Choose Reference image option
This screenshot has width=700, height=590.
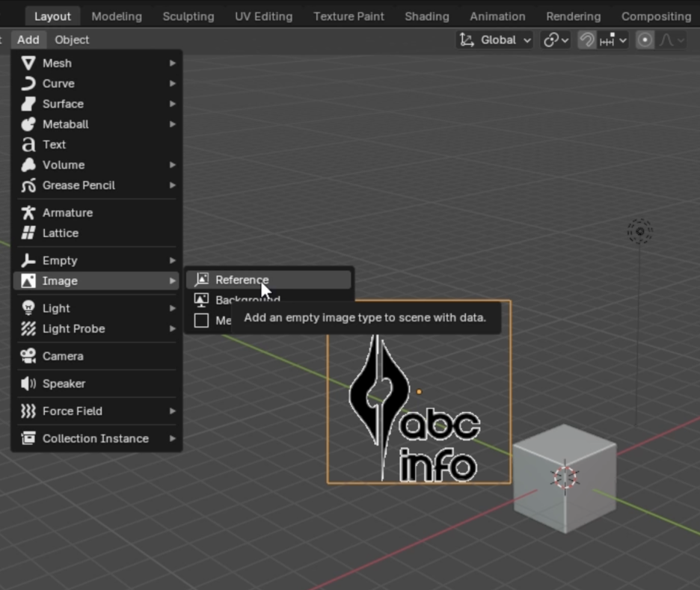click(x=268, y=280)
